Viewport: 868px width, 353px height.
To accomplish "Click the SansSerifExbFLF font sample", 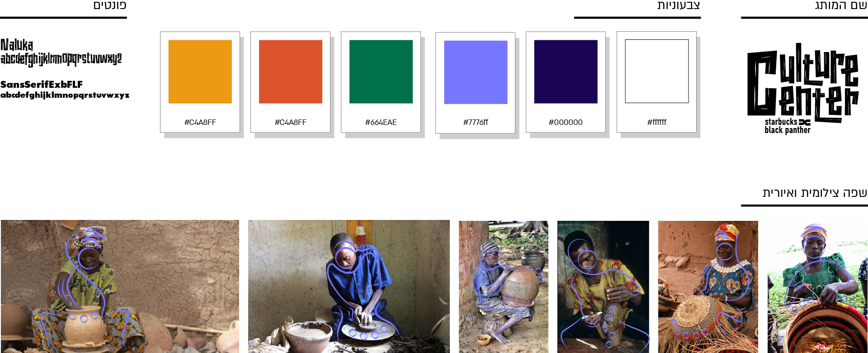I will pos(65,90).
